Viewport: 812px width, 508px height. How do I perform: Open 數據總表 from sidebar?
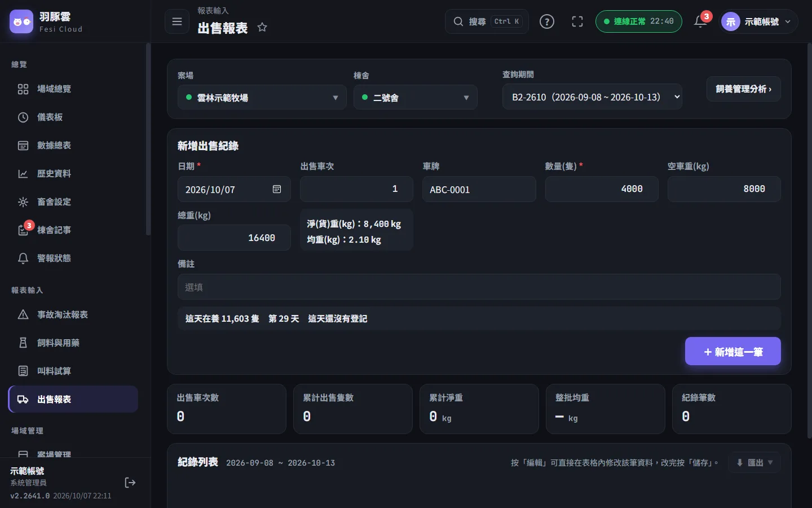click(73, 145)
